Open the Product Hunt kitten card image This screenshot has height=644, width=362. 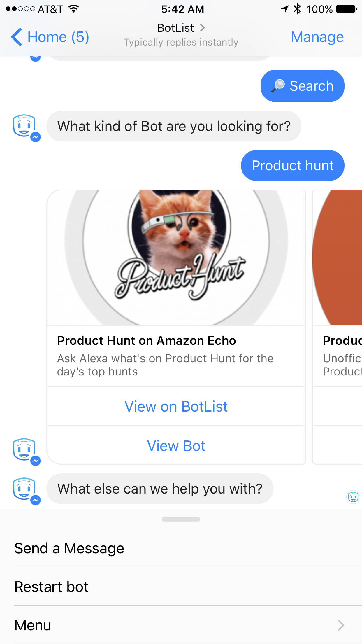pos(176,258)
